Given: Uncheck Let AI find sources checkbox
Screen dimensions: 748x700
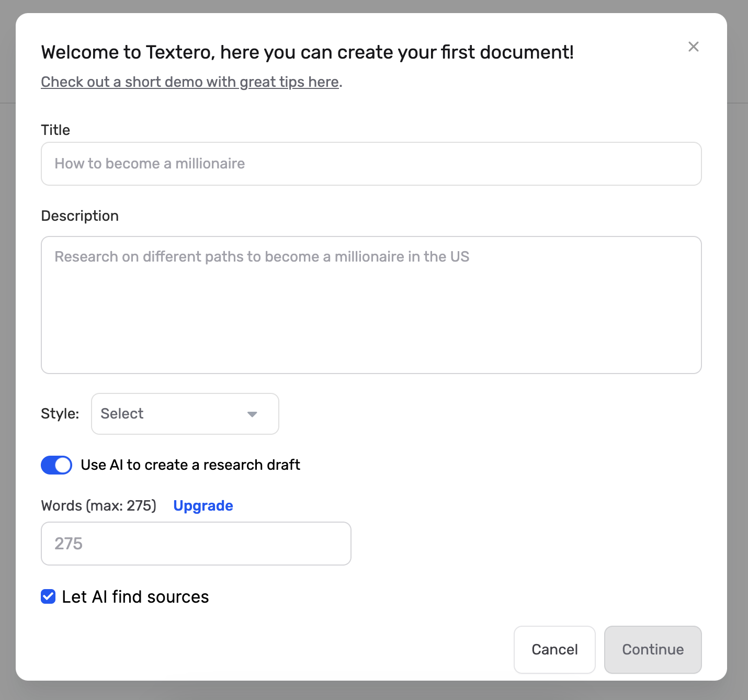Looking at the screenshot, I should click(48, 596).
